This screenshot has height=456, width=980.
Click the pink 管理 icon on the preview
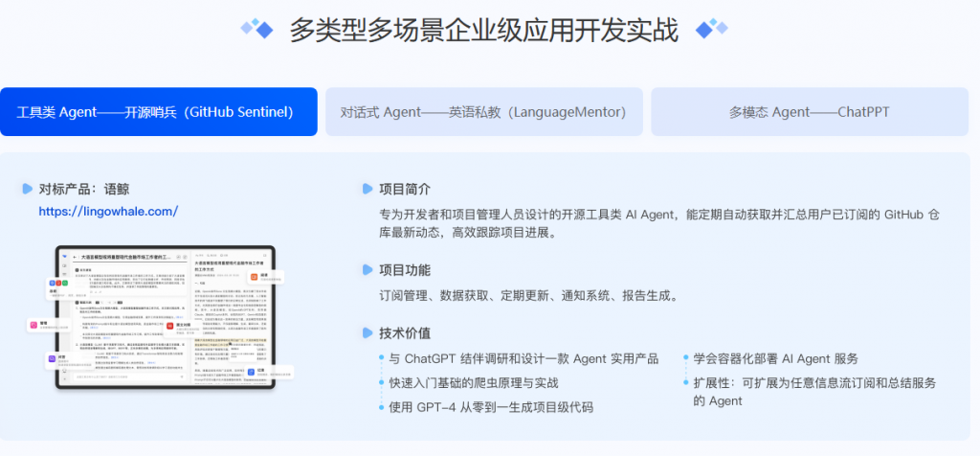tap(33, 327)
